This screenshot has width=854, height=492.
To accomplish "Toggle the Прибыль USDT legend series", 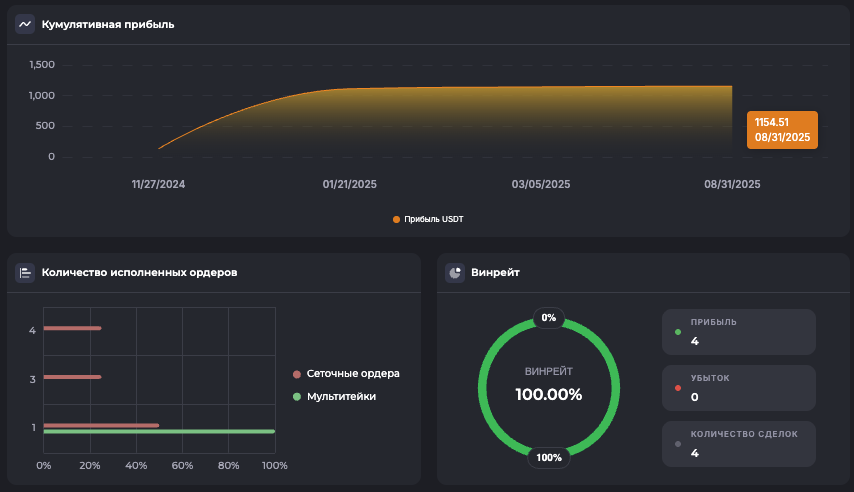I will coord(428,219).
